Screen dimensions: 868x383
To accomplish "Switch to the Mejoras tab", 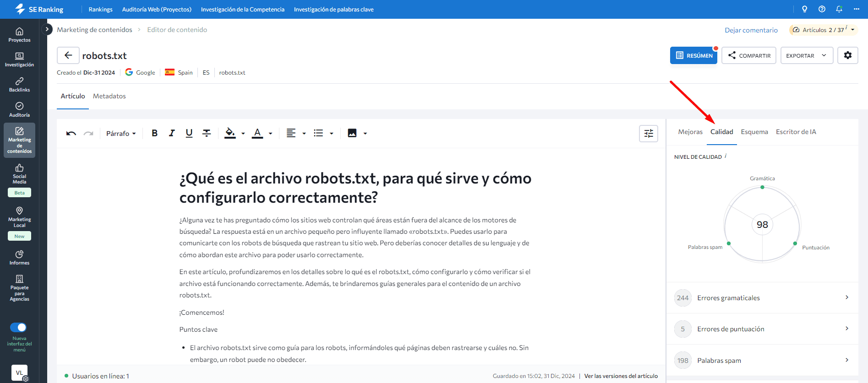I will [690, 132].
